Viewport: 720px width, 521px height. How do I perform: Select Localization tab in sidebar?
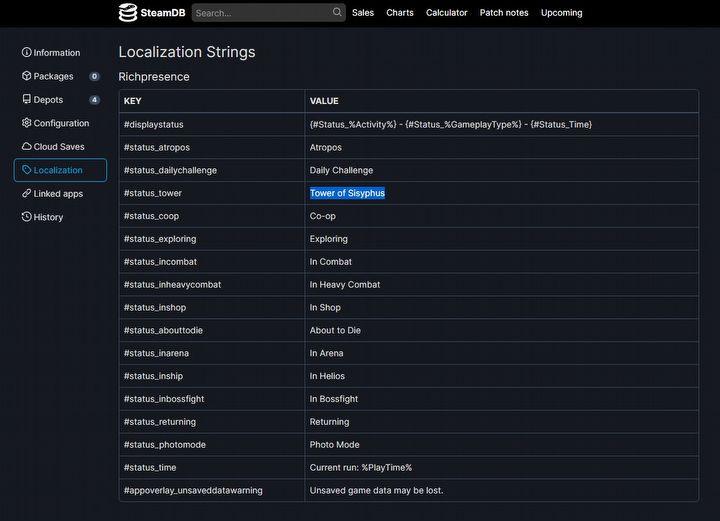pos(58,170)
